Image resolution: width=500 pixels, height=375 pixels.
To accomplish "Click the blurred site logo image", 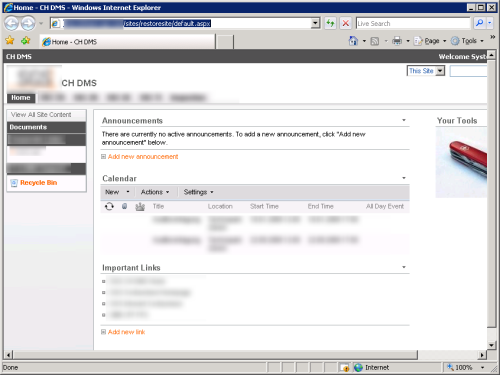I will pyautogui.click(x=34, y=78).
